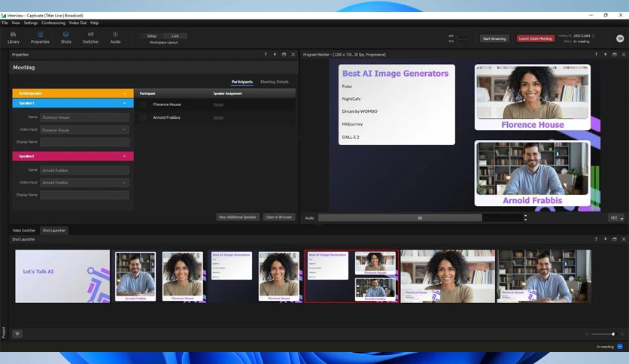Open the Help menu
The height and width of the screenshot is (364, 629).
(x=94, y=23)
